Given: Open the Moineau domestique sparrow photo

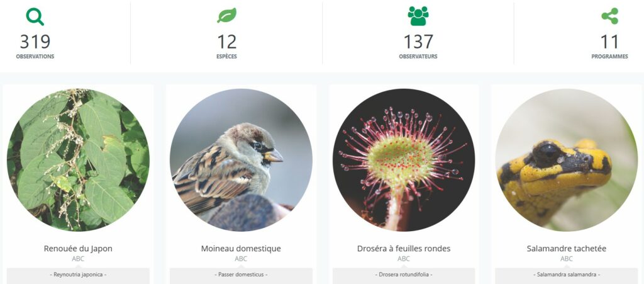Looking at the screenshot, I should coord(241,160).
